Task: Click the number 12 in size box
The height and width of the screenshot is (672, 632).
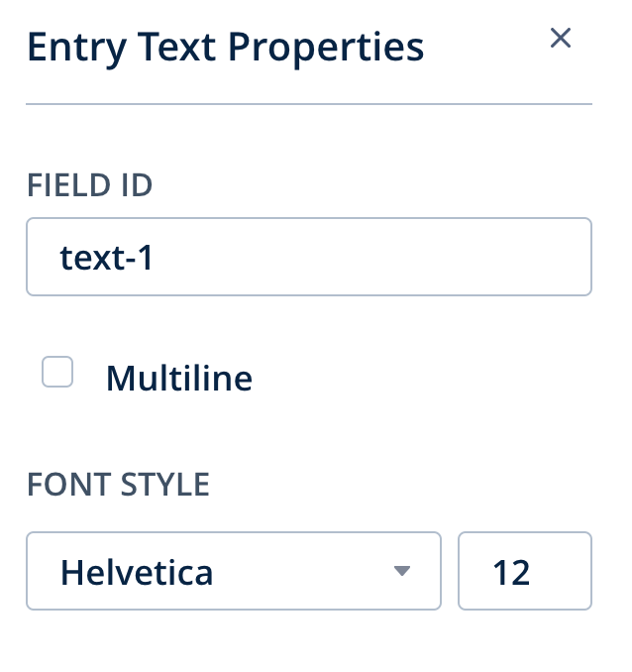Action: [511, 572]
